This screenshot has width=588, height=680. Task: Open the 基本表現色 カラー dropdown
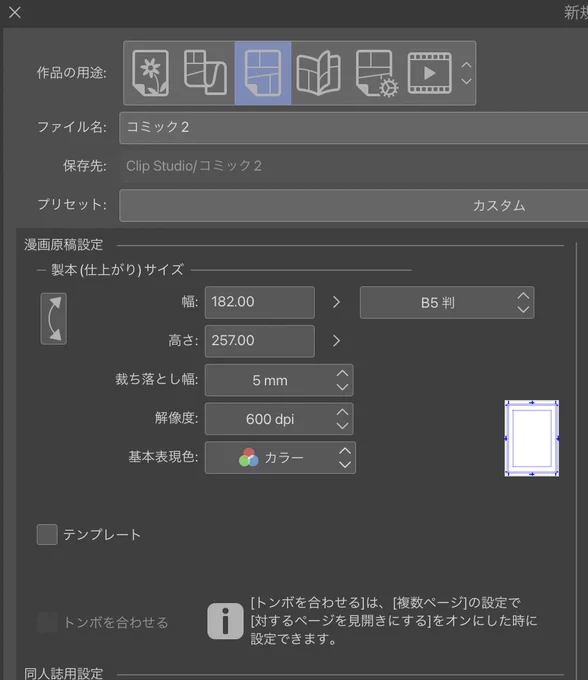coord(281,458)
